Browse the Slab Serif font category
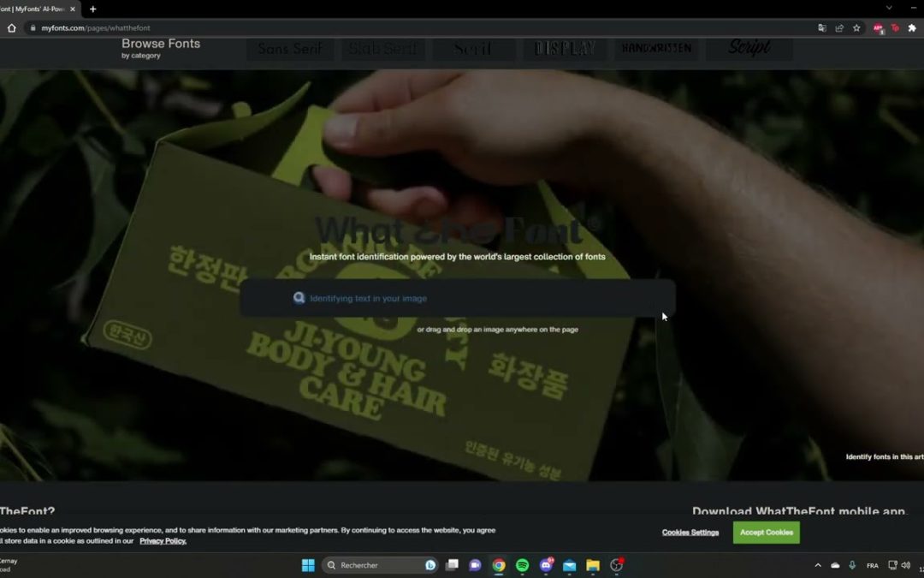Viewport: 924px width, 578px height. [x=382, y=48]
